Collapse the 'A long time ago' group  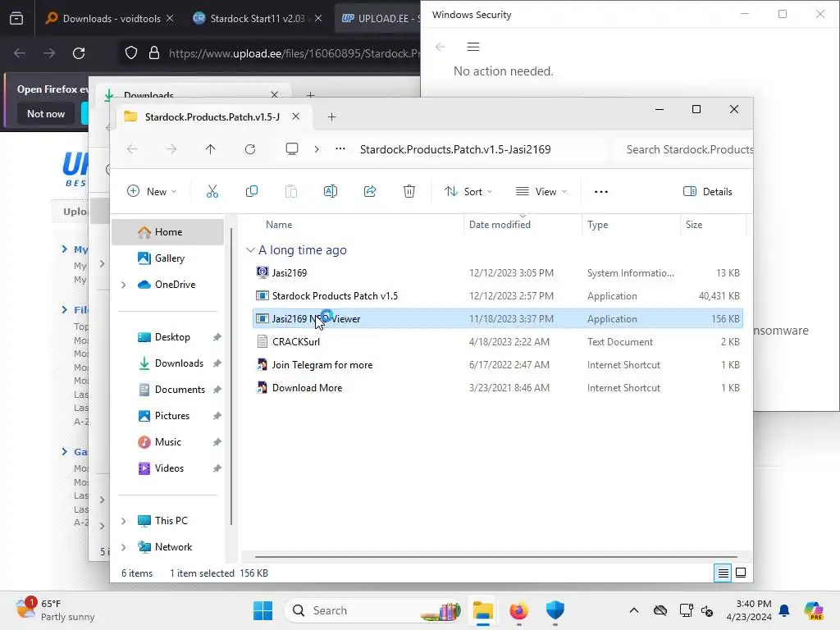point(250,250)
